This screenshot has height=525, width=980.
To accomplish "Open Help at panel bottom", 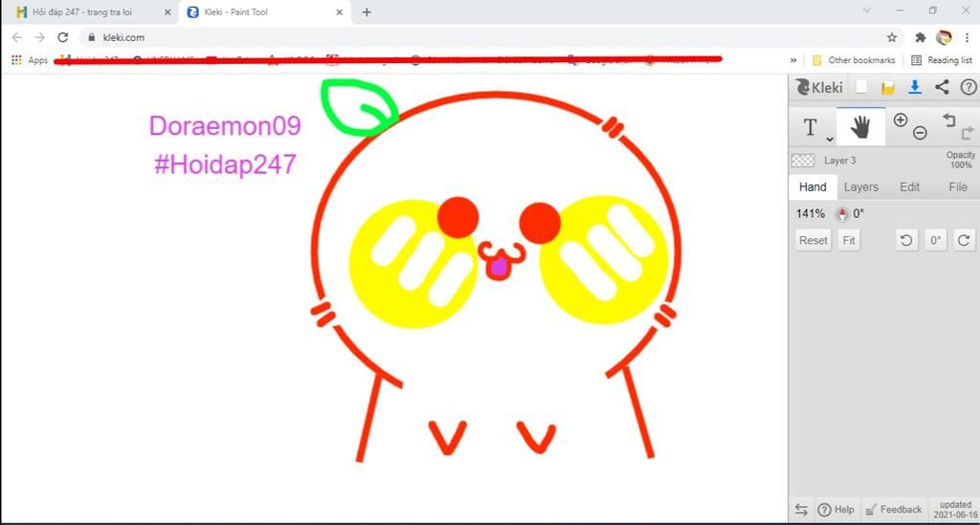I will (836, 510).
